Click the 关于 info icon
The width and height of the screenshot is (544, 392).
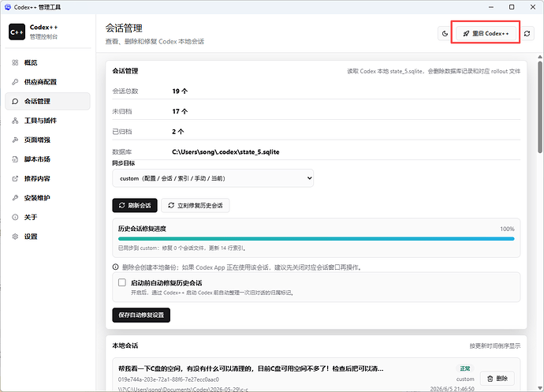[x=15, y=218]
